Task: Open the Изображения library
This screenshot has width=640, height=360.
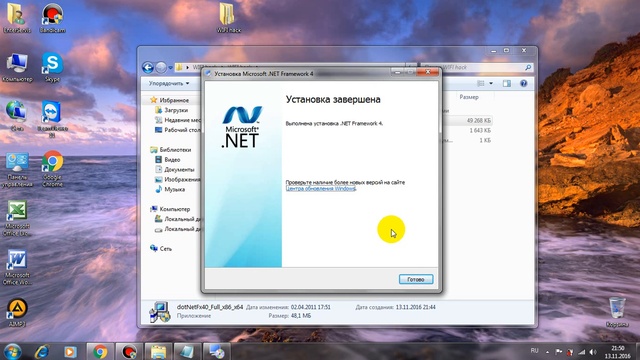Action: point(178,179)
